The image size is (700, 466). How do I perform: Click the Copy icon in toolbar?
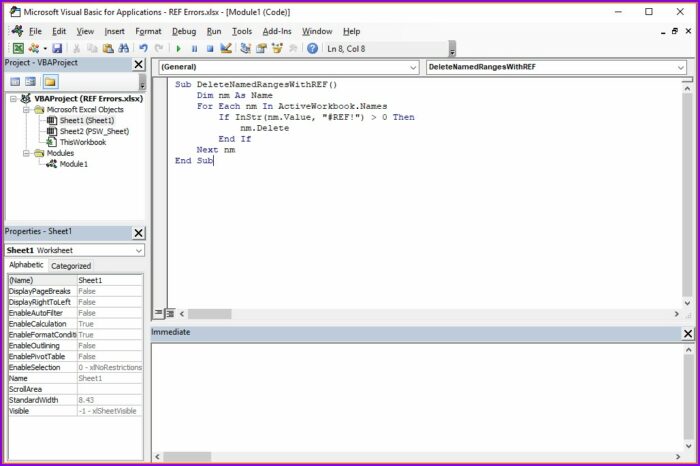click(92, 48)
